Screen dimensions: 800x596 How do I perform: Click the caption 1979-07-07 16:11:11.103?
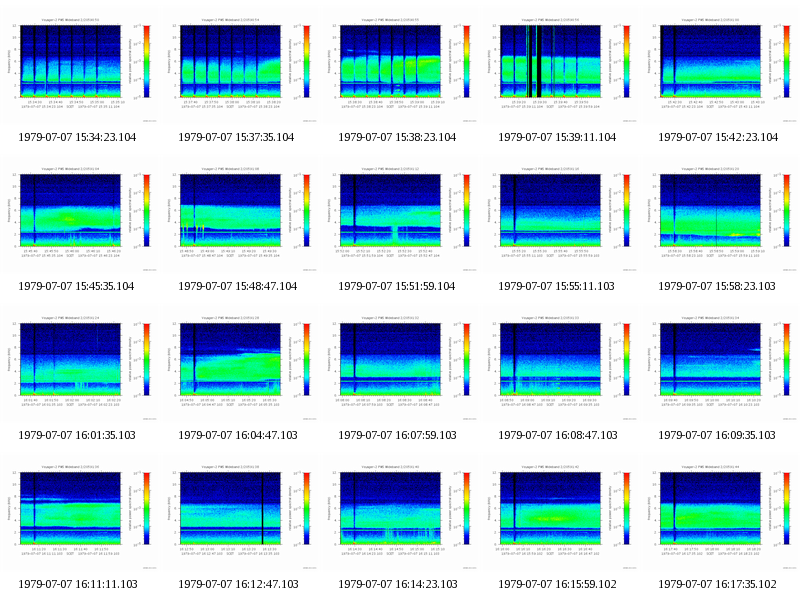(x=78, y=584)
